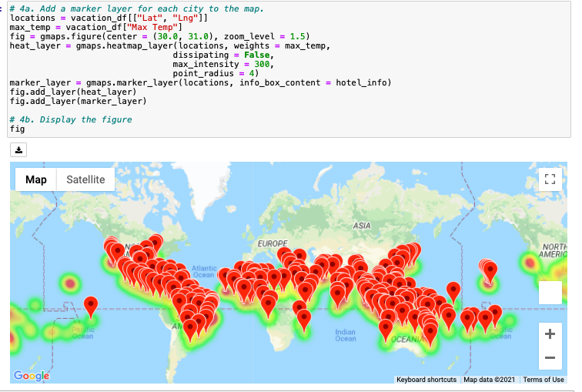Open the Terms of Use link
Image resolution: width=582 pixels, height=392 pixels.
pos(544,380)
